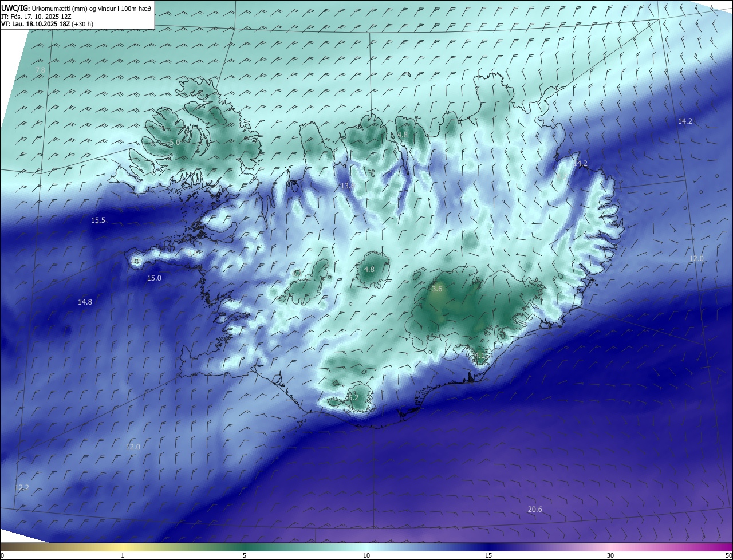Viewport: 733px width, 560px height.
Task: Click the 15.5 value over the sea
Action: 98,220
